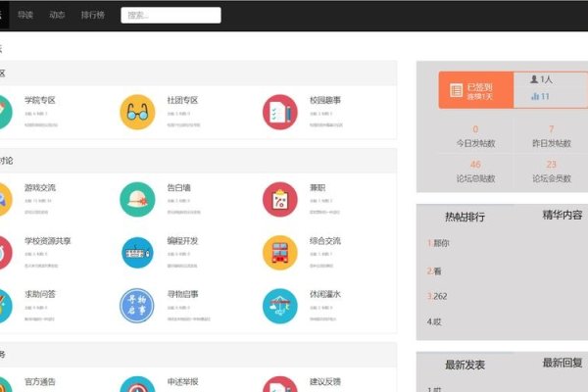
Task: Click into the 搜索 search field
Action: click(171, 15)
